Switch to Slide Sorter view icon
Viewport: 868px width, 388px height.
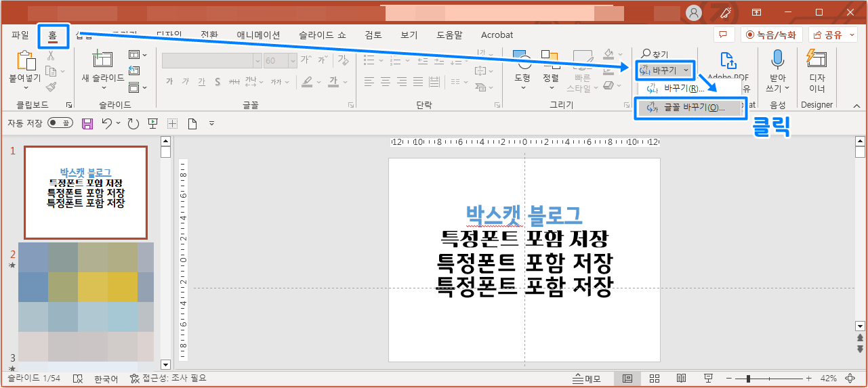click(655, 379)
